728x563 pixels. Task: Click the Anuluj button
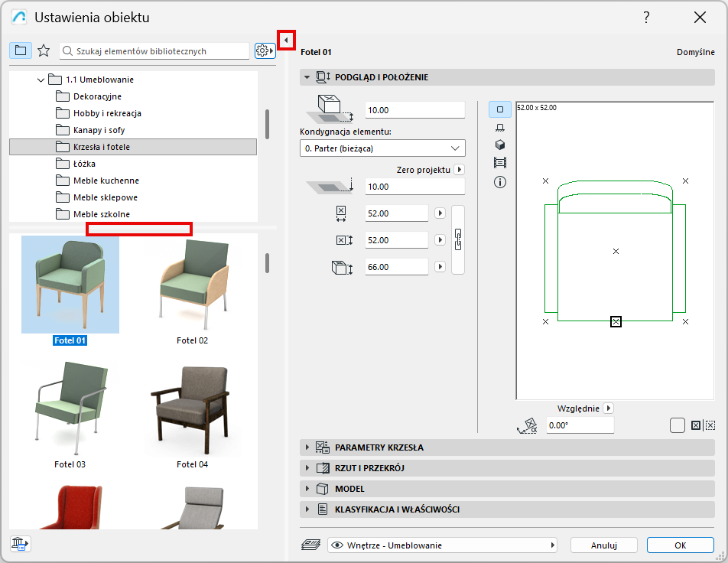tap(604, 545)
